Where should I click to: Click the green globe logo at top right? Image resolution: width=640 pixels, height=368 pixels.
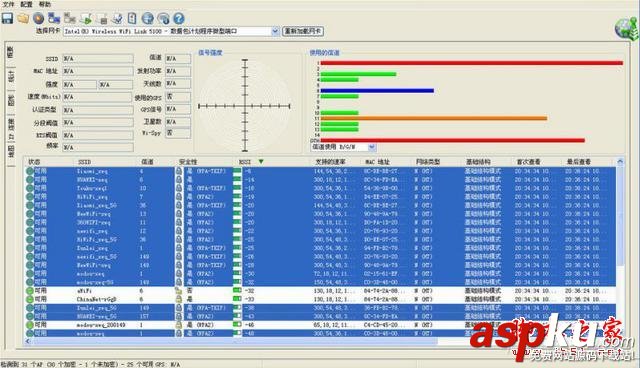click(626, 29)
